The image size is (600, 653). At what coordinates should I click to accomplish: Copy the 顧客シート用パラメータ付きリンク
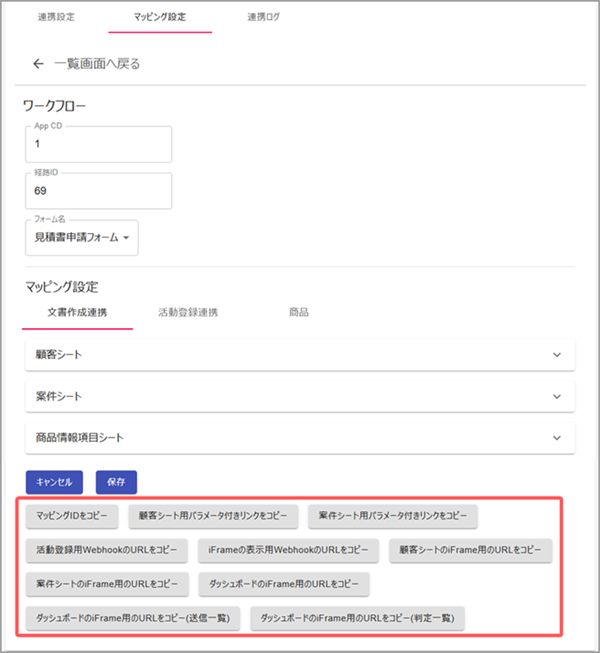click(x=213, y=516)
